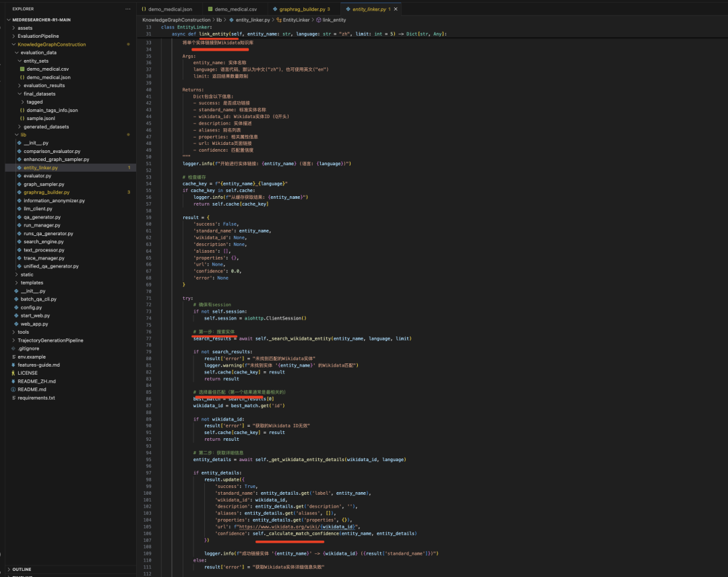
Task: Open unified_qa_generator.py file
Action: [x=51, y=266]
